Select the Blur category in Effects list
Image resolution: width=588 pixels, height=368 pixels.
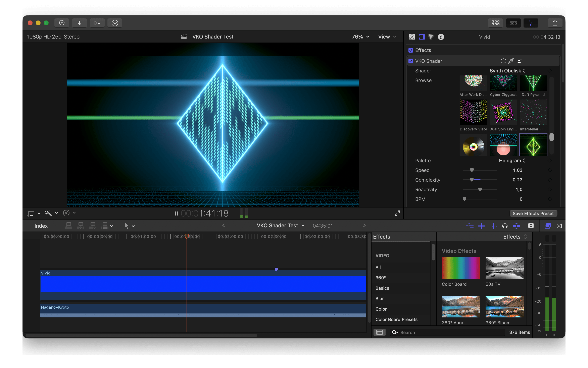click(380, 299)
